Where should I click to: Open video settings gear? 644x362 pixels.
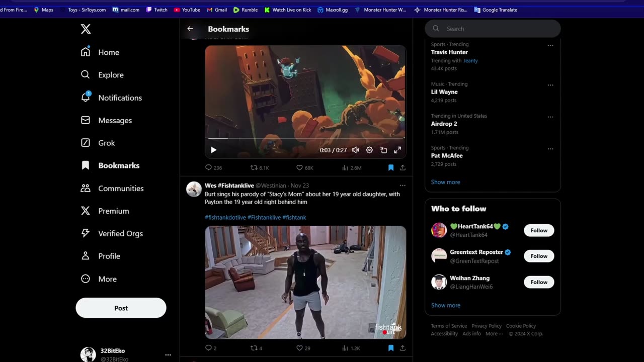(369, 150)
